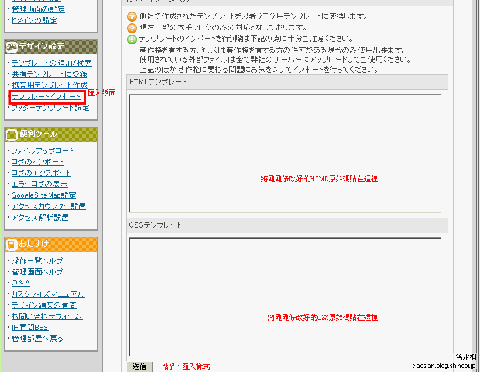Open the access counter setup link
Image resolution: width=480 pixels, height=372 pixels.
[49, 206]
